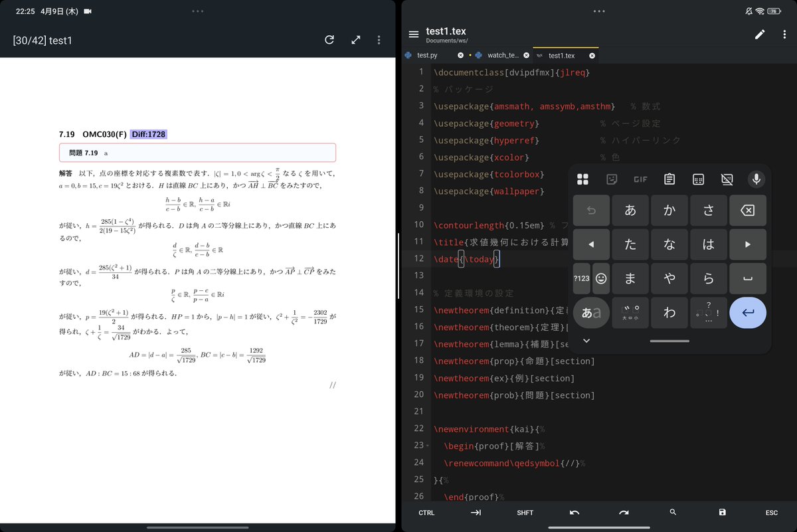Open the keyboard's four-square features menu
The width and height of the screenshot is (797, 532).
click(x=583, y=179)
